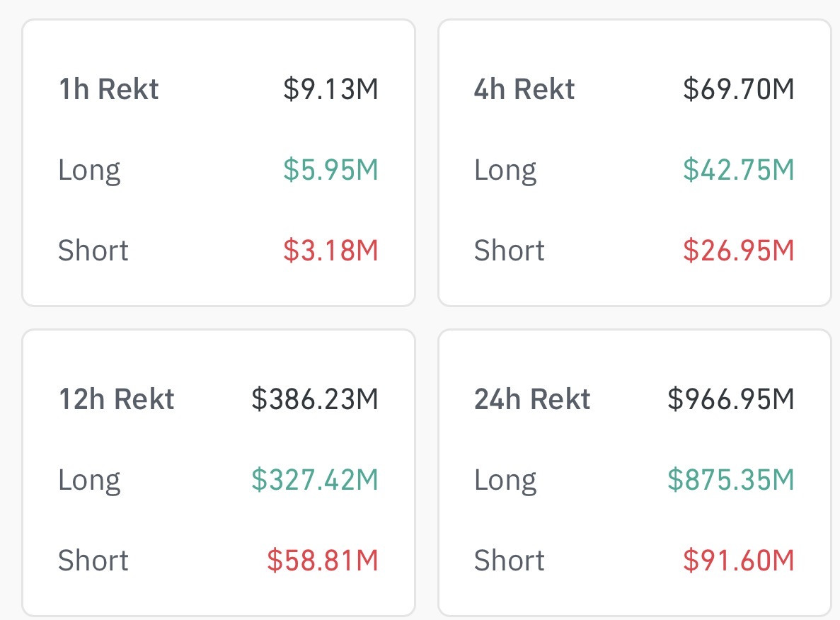Click the Short label in 4h card
Viewport: 840px width, 620px height.
tap(510, 251)
